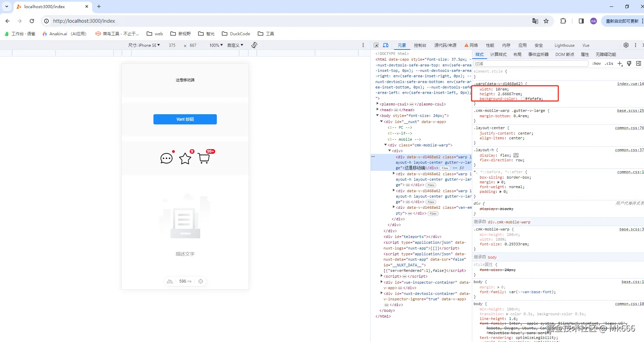Open a new browser tab
Screen dimensions: 644x342
99,6
